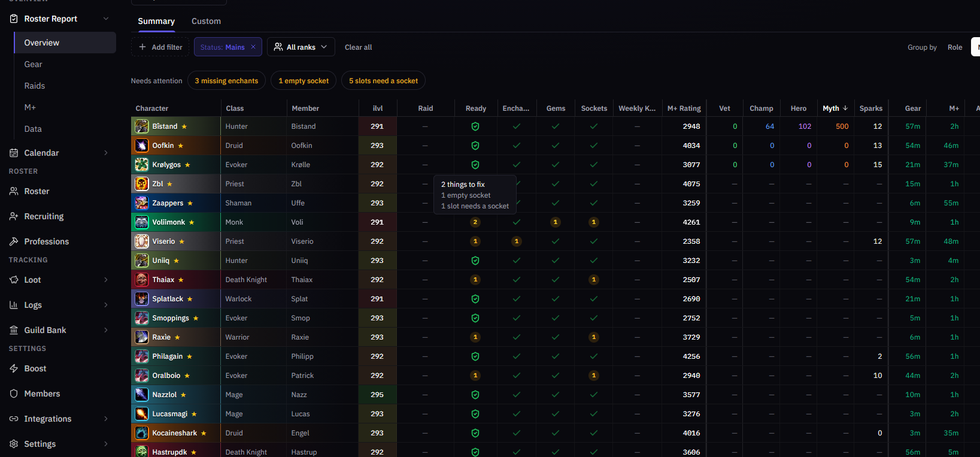
Task: Collapse the Roster Report section
Action: click(x=106, y=19)
